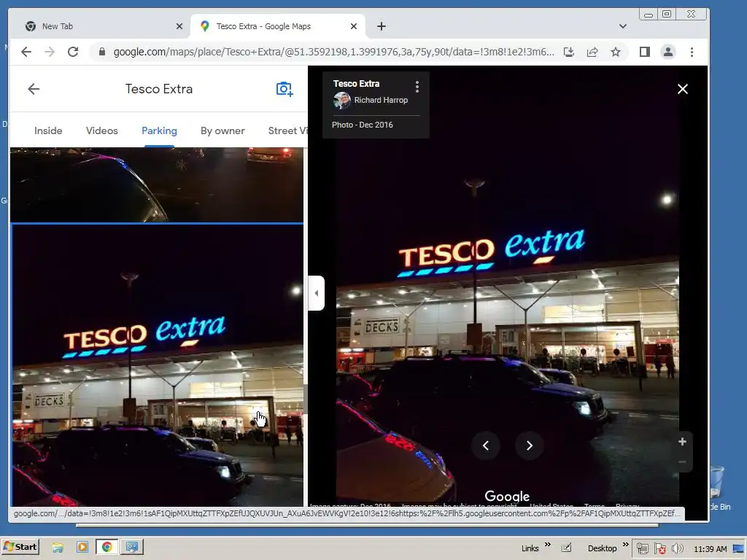Screen dimensions: 747x560
Task: Zoom in on the photo
Action: [x=682, y=442]
